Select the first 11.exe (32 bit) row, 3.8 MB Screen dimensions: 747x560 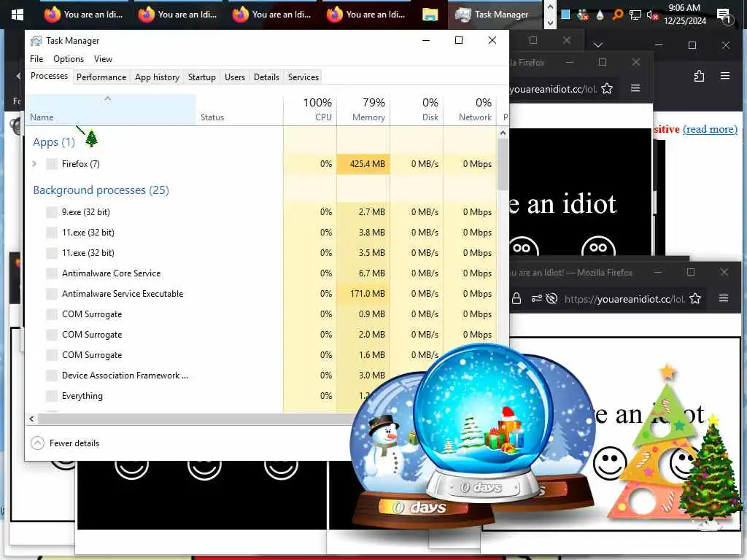261,233
